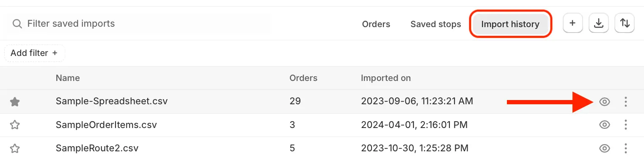Click the up-down arrows sort icon
The image size is (644, 167).
click(x=625, y=23)
